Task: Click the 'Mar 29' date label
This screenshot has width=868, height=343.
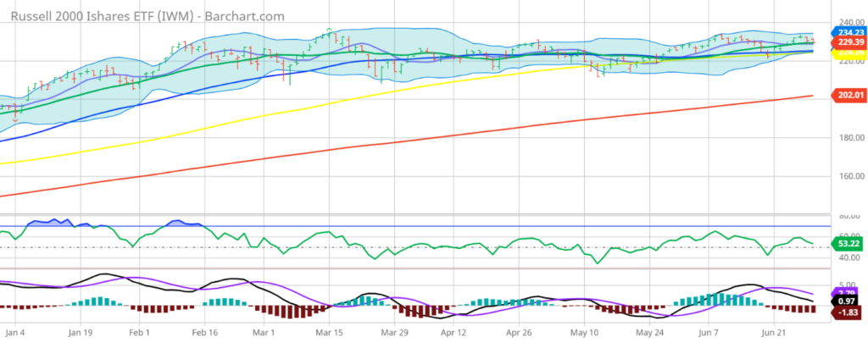Action: pos(395,333)
